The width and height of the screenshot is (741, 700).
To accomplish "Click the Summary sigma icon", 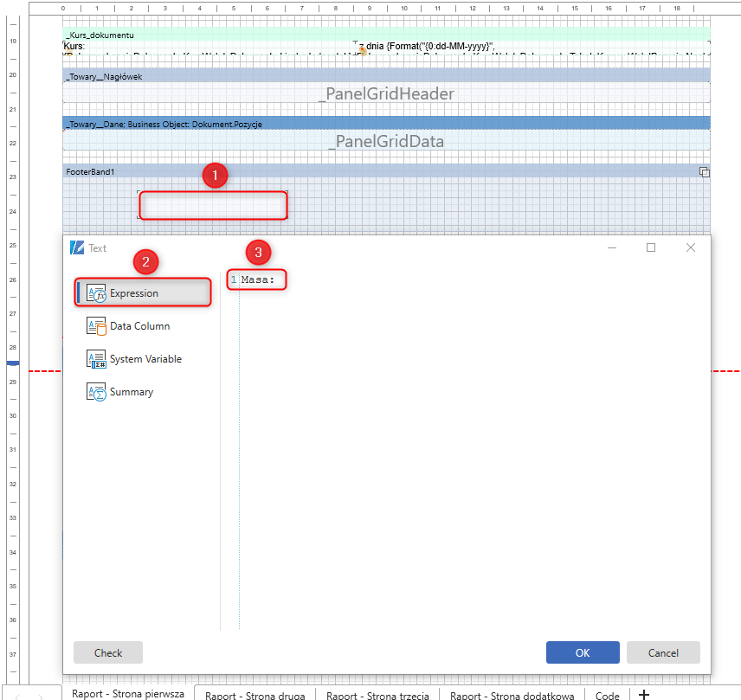I will click(96, 393).
